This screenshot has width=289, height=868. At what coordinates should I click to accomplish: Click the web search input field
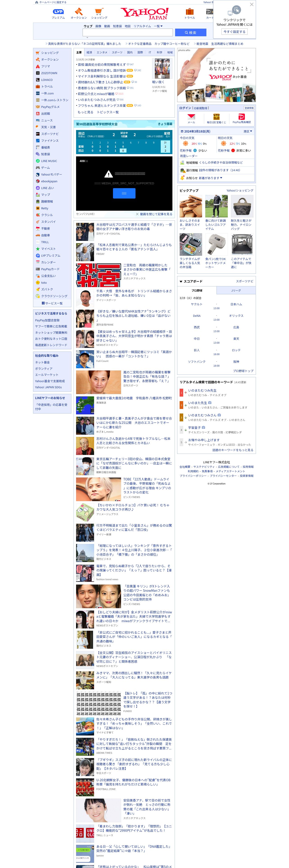[128, 32]
